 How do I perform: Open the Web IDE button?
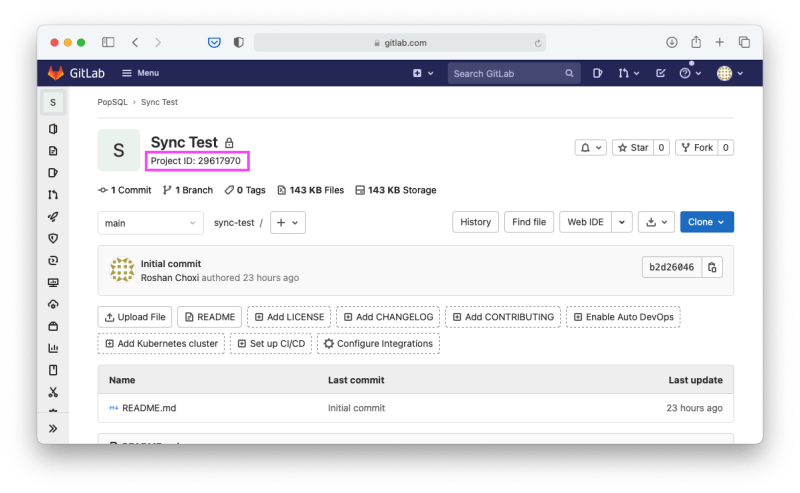point(585,222)
